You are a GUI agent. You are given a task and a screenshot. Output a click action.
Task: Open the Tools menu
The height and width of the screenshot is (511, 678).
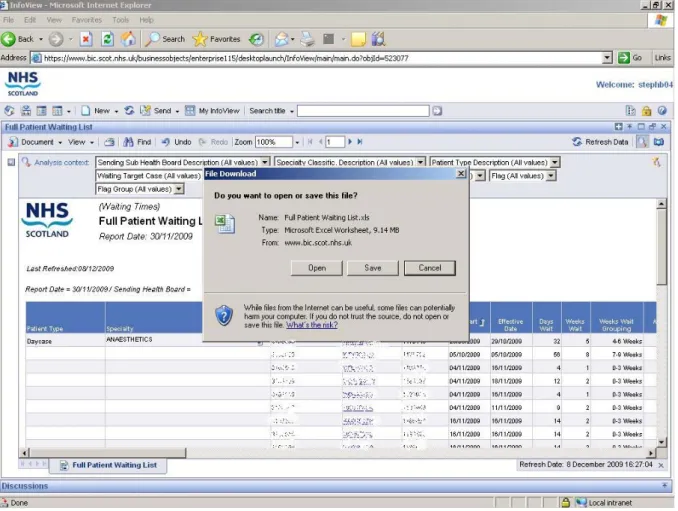(x=121, y=20)
